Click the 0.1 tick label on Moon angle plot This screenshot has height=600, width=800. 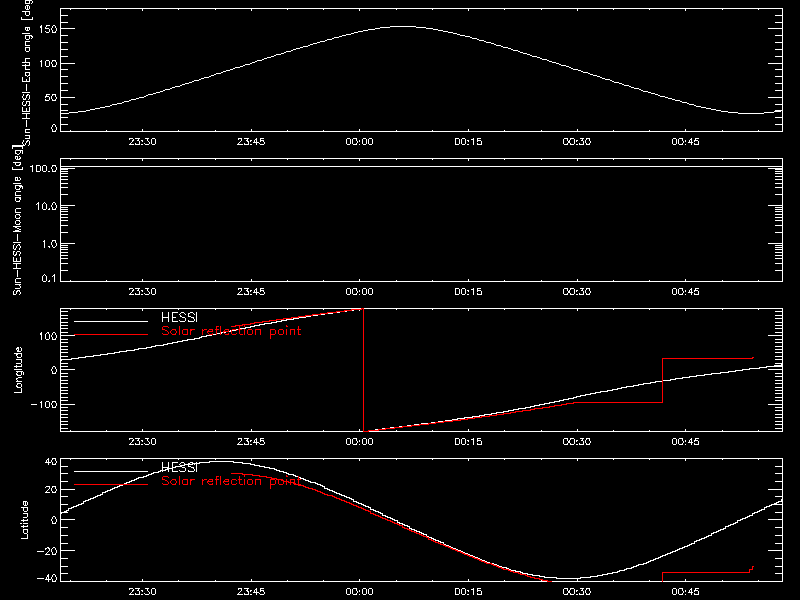coord(49,278)
